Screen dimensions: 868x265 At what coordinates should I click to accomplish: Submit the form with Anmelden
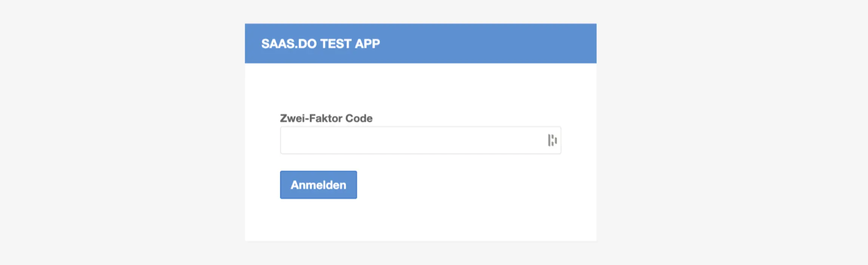coord(318,185)
